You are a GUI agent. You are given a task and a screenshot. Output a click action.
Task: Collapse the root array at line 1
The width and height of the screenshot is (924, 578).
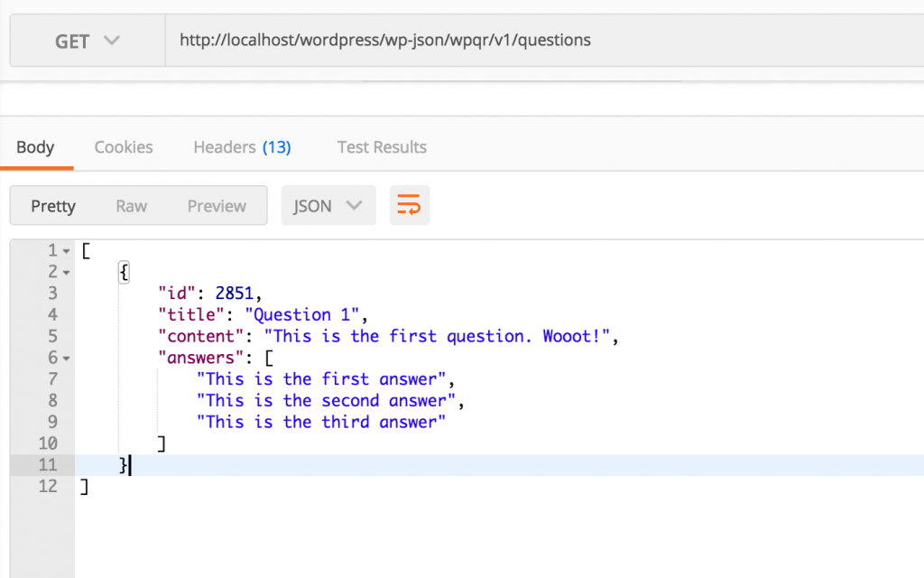click(63, 250)
